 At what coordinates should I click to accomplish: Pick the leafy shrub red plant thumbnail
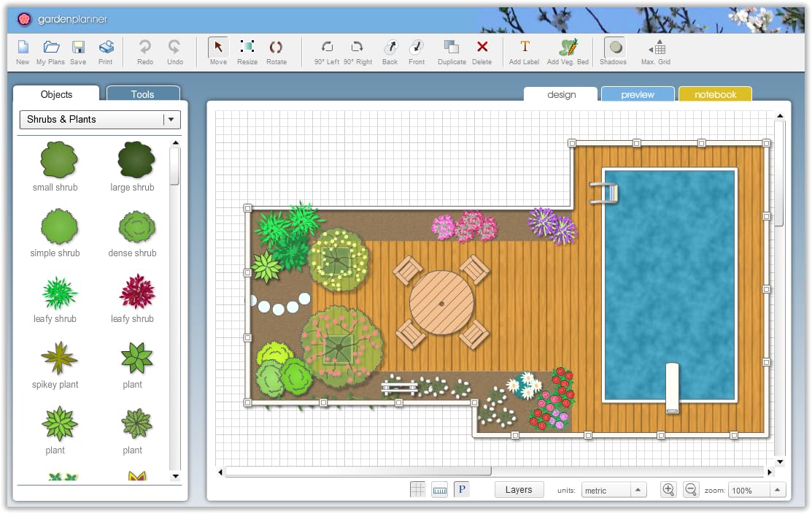pyautogui.click(x=136, y=293)
